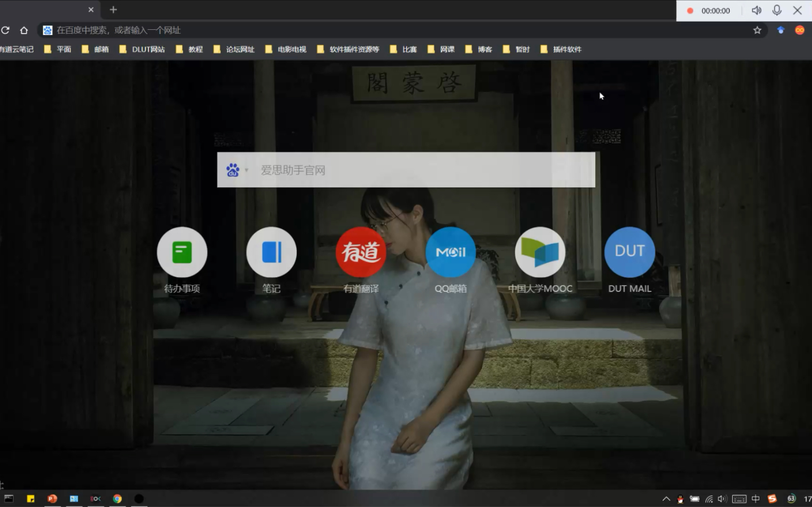The width and height of the screenshot is (812, 507).
Task: Open the orange extension icon in the toolbar
Action: [x=800, y=30]
